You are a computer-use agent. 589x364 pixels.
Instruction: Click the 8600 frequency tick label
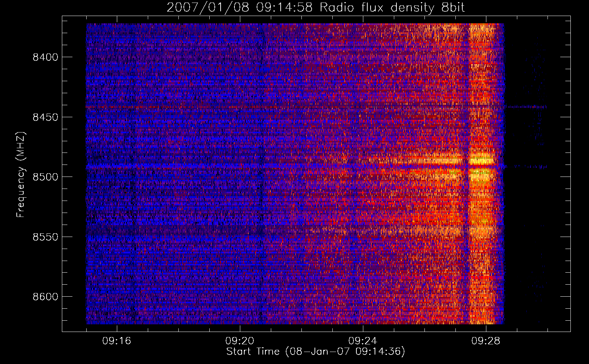pyautogui.click(x=45, y=297)
